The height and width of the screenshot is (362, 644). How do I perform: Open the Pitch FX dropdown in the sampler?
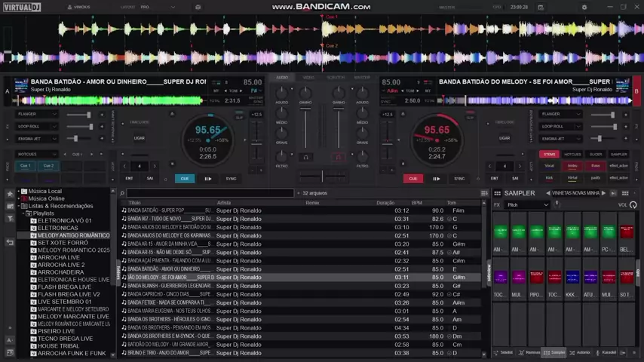click(527, 204)
